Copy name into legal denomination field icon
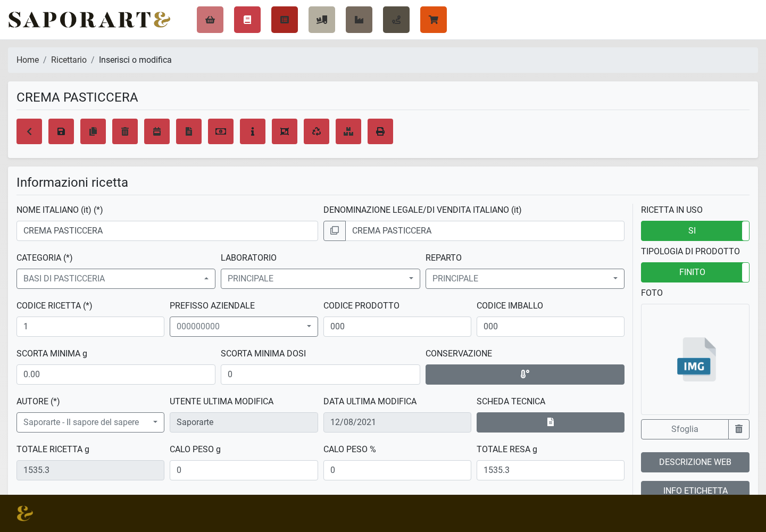 [x=335, y=231]
